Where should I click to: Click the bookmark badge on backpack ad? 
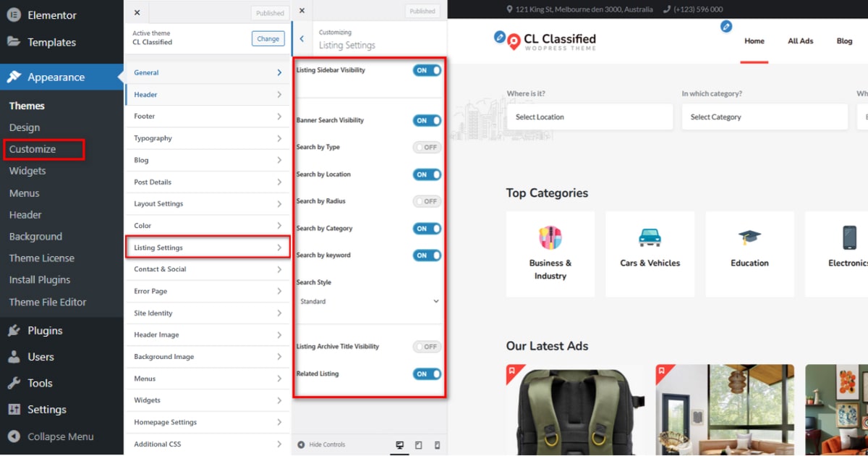coord(514,372)
